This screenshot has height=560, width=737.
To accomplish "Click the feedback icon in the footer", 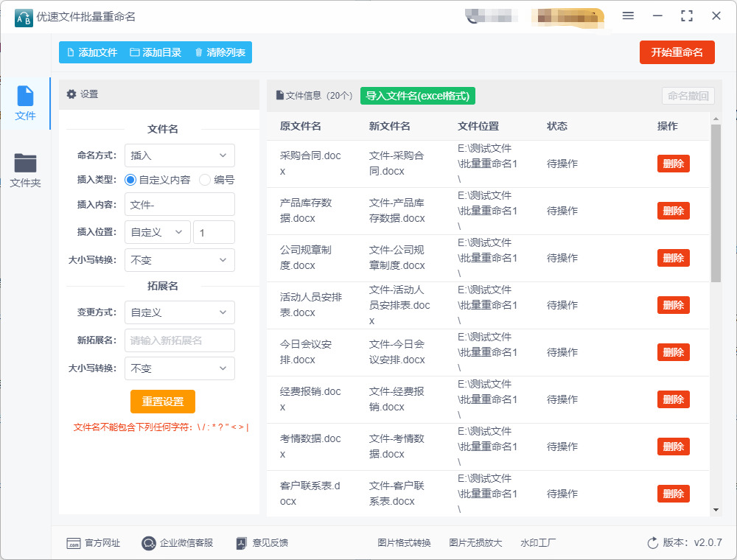I will click(241, 543).
